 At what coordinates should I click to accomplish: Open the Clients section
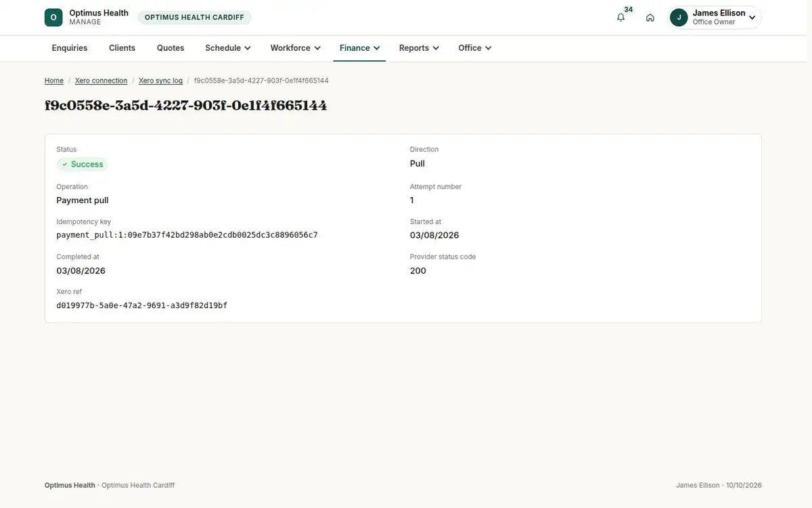pos(122,48)
